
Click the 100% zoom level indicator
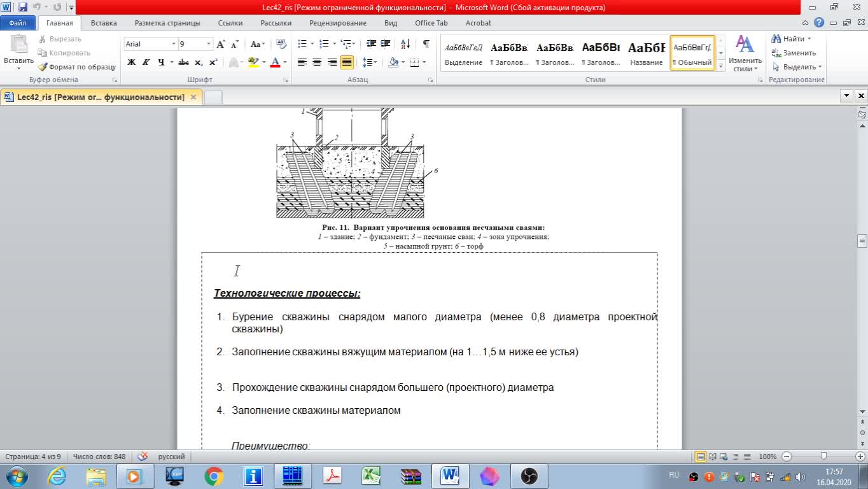767,457
